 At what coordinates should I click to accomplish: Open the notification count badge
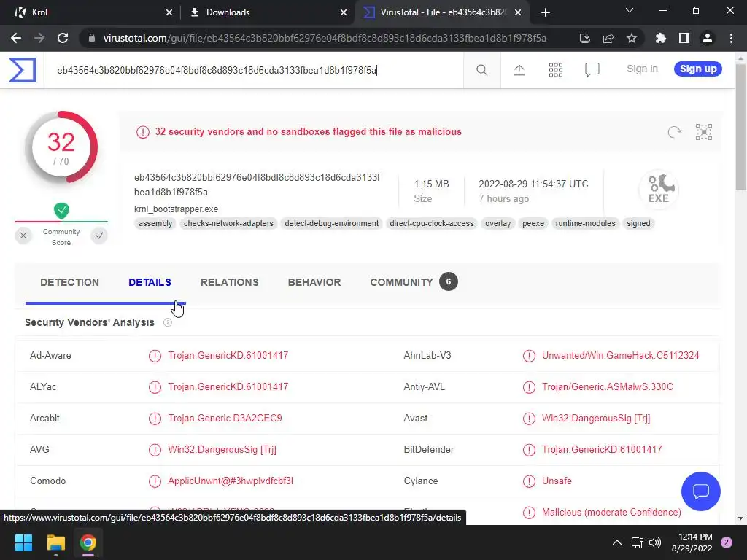[x=727, y=542]
